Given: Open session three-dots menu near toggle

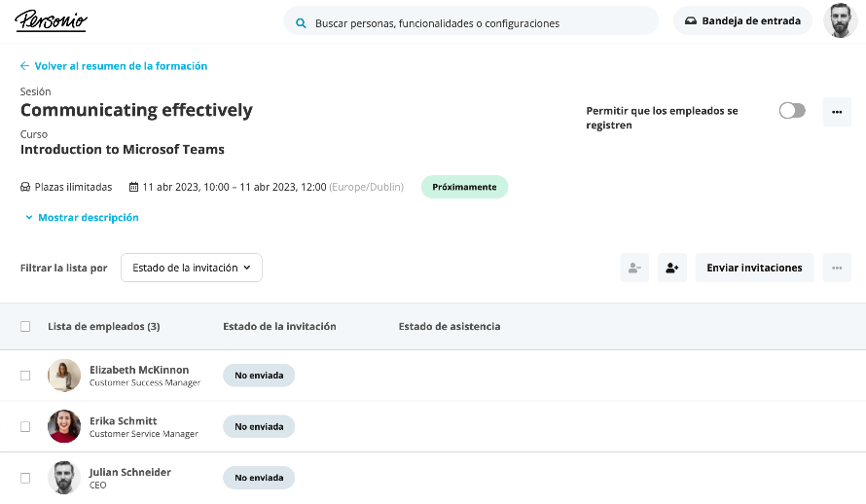Looking at the screenshot, I should 837,112.
